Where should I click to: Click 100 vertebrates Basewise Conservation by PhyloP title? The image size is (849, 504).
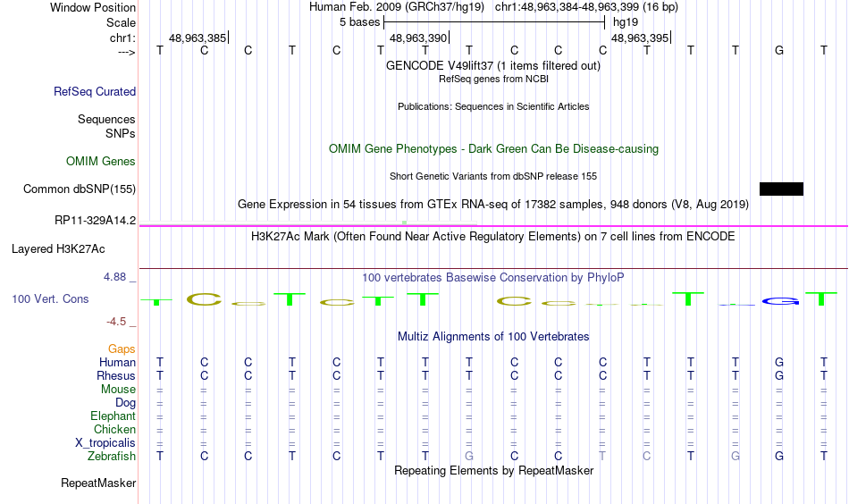[x=493, y=278]
